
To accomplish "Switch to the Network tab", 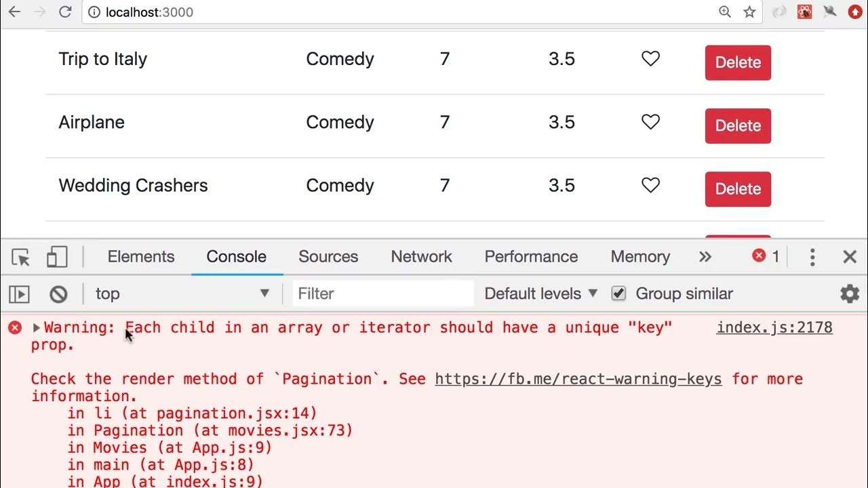I will 421,257.
